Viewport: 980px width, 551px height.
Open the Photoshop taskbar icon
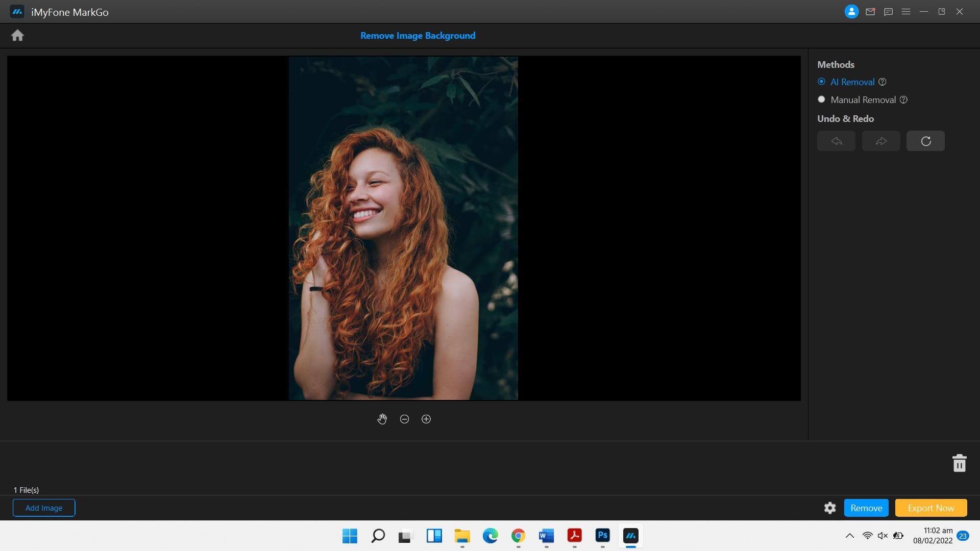(602, 536)
